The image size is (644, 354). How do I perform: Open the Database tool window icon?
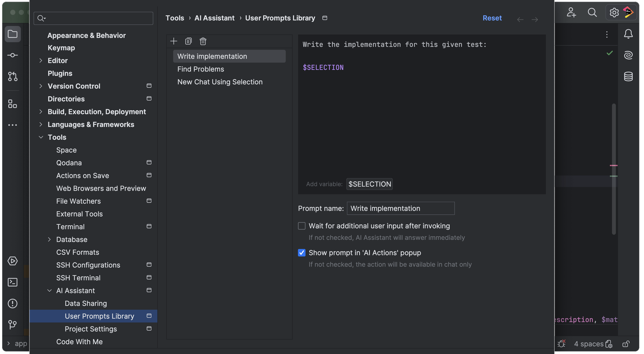pyautogui.click(x=628, y=76)
